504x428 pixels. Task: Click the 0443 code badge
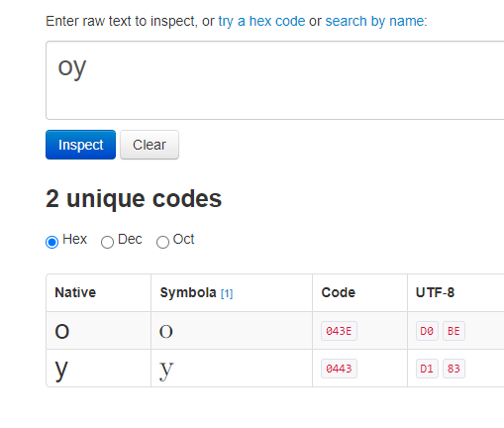[x=339, y=369]
